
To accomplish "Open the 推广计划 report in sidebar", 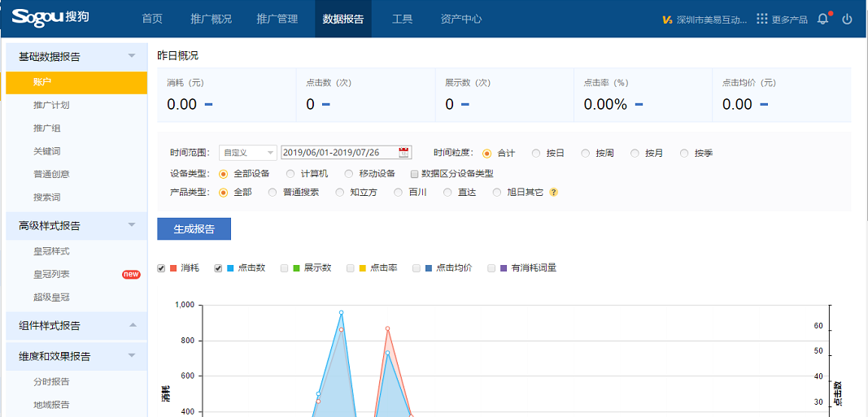I will tap(51, 105).
